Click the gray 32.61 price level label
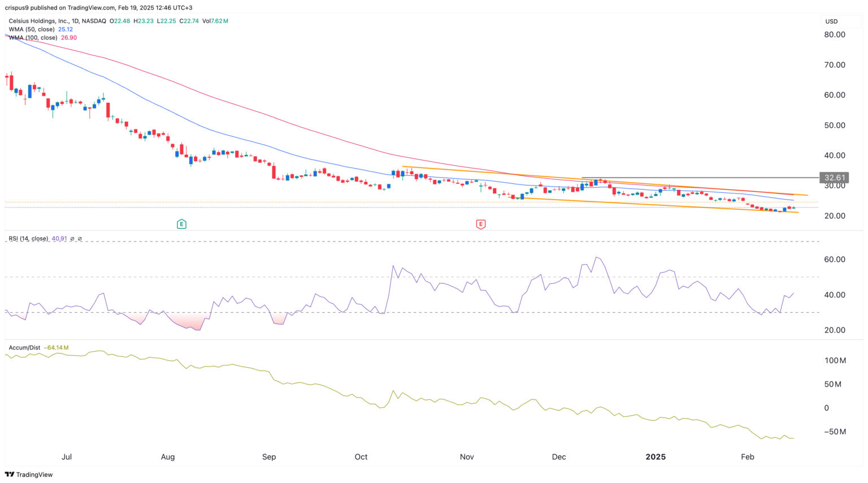This screenshot has height=483, width=868. coord(833,178)
